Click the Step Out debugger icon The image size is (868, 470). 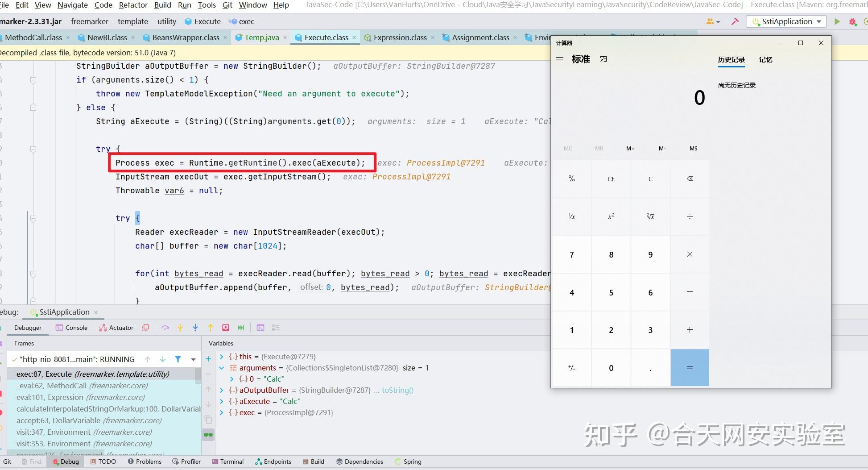coord(210,327)
